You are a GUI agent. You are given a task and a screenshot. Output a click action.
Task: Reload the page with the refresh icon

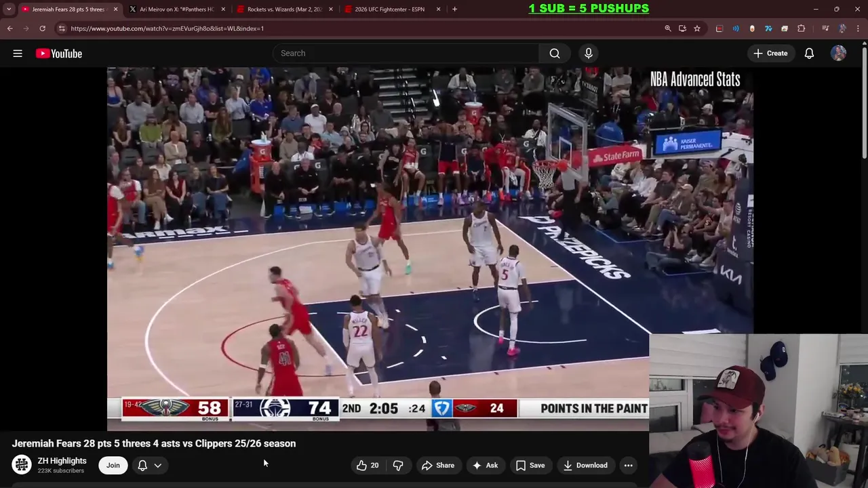pos(42,28)
